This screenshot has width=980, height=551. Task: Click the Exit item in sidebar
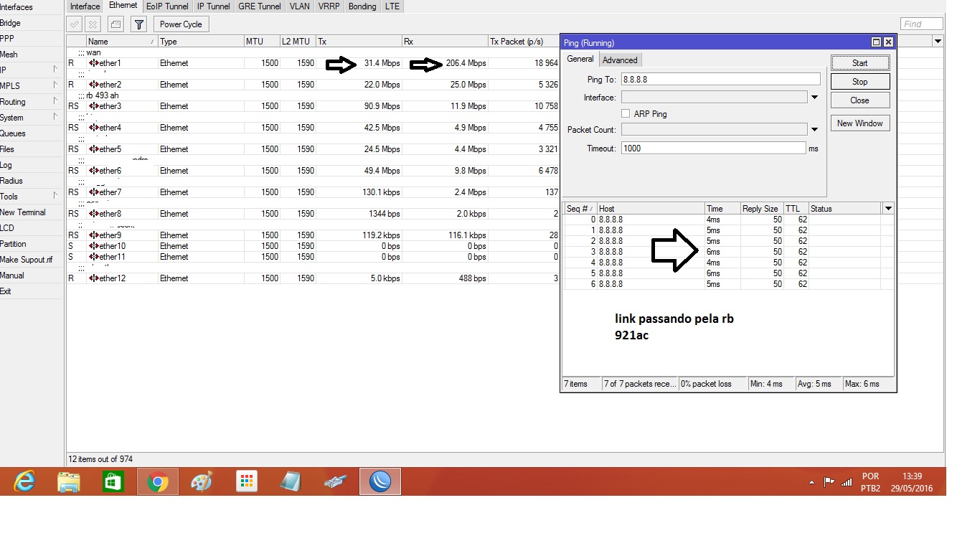tap(6, 291)
